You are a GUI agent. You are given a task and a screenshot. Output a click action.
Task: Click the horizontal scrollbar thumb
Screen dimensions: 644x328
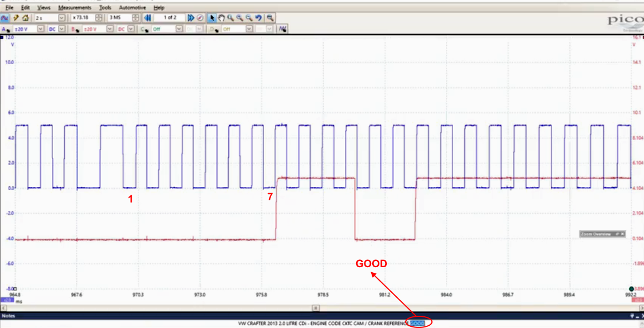pos(315,308)
